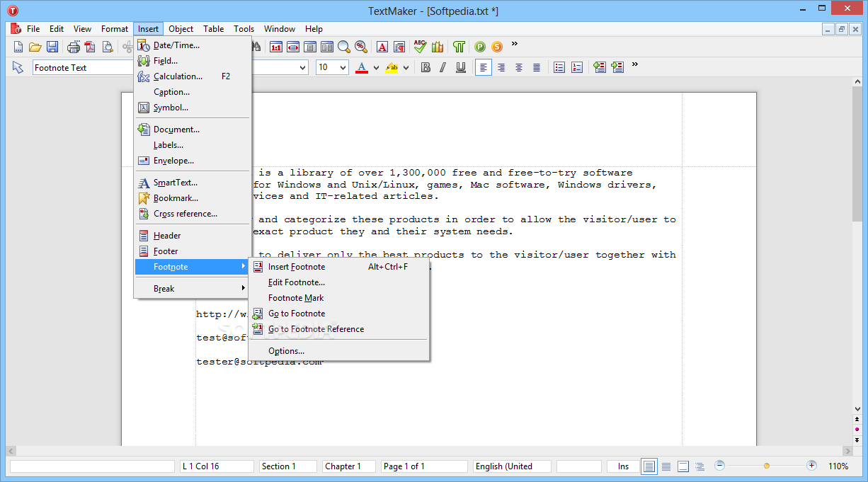Toggle Ins insert mode in status bar

(623, 466)
